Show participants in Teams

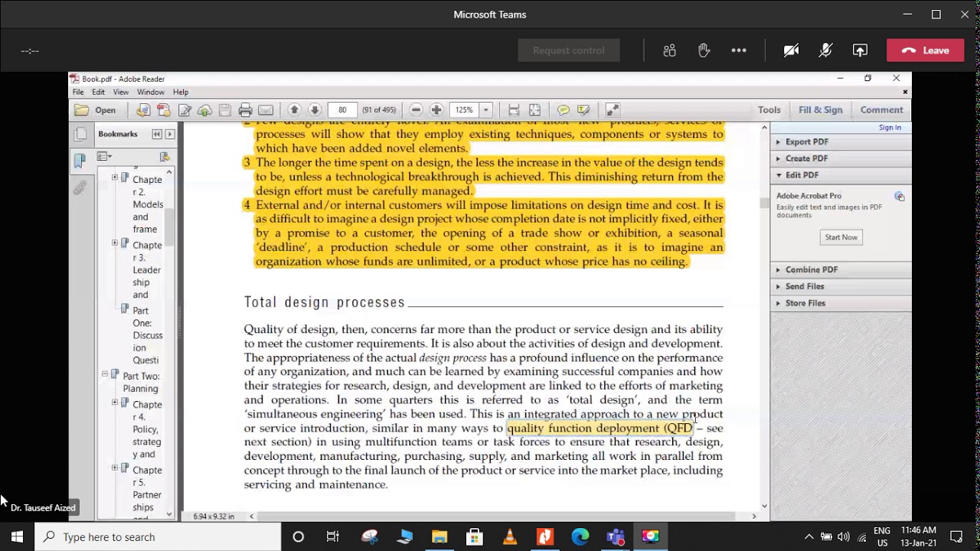[x=670, y=51]
